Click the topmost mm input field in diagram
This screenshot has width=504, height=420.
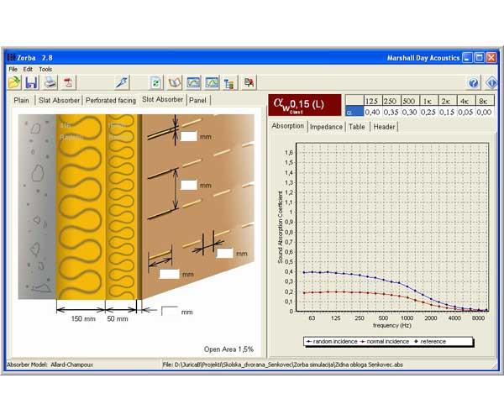pos(189,135)
